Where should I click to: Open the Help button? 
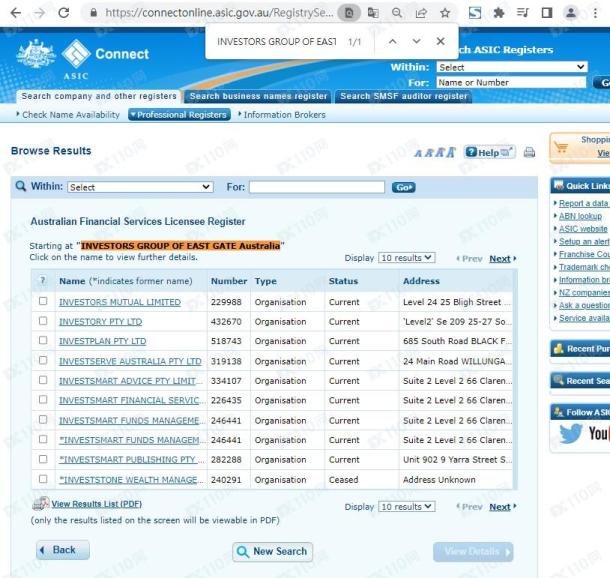click(x=490, y=152)
